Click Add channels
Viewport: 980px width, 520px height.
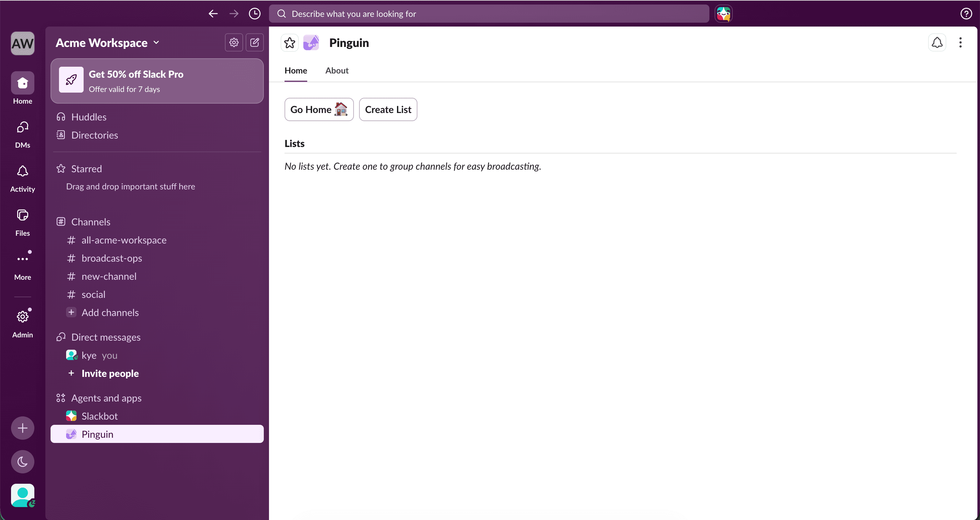[x=157, y=312]
